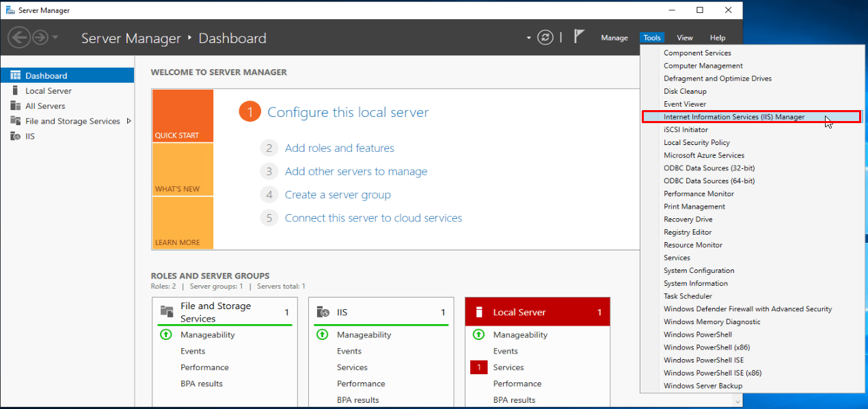Screen dimensions: 868x409
Task: Click the red Local Server tile icon
Action: point(479,312)
